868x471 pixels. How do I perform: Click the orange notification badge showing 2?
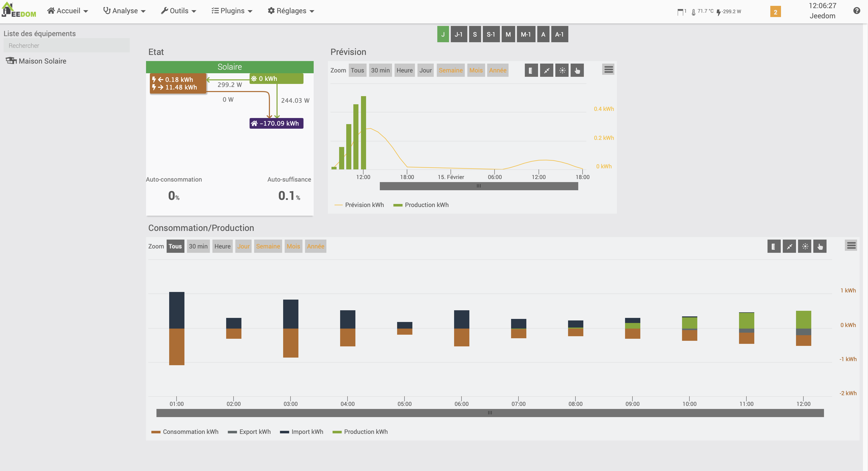point(775,12)
